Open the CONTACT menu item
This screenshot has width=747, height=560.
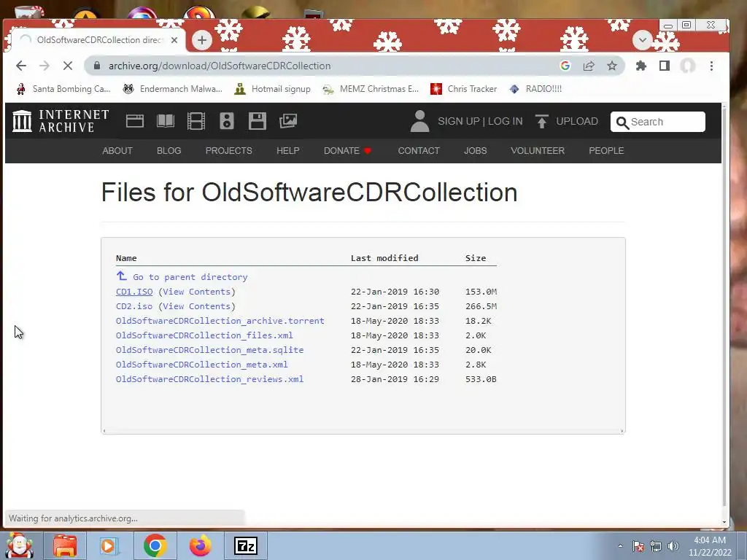click(419, 151)
